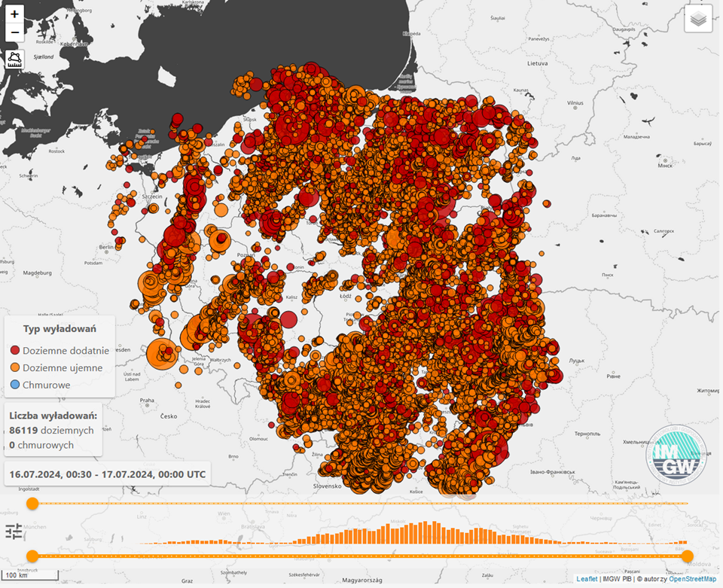The height and width of the screenshot is (588, 723).
Task: Click the '86119 doziemnych' count text
Action: coord(52,430)
